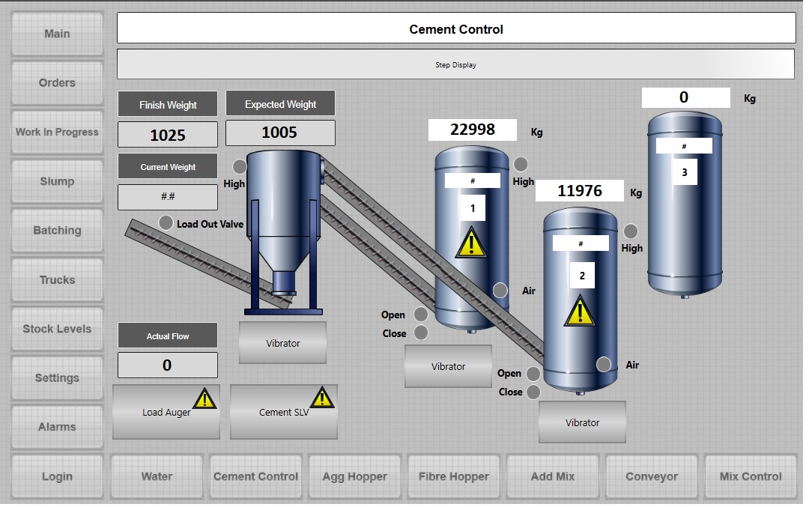Click the Cement SLV warning icon
The height and width of the screenshot is (507, 812).
(x=322, y=398)
